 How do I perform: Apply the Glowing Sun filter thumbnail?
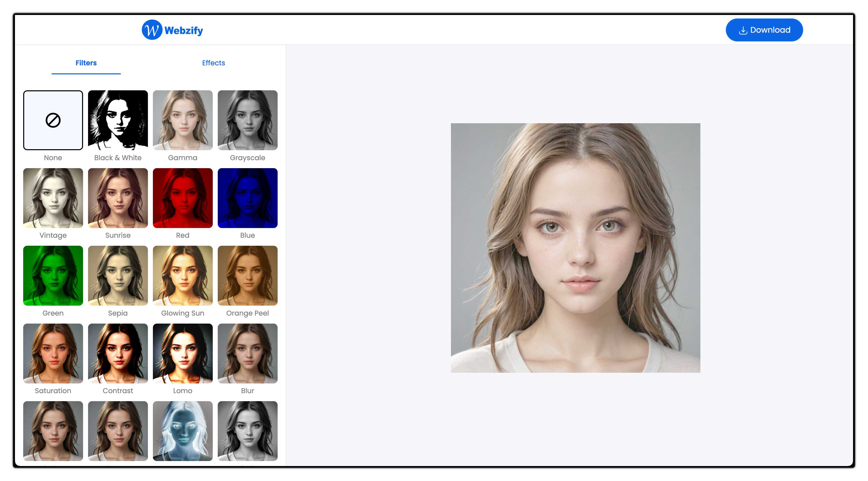coord(183,275)
